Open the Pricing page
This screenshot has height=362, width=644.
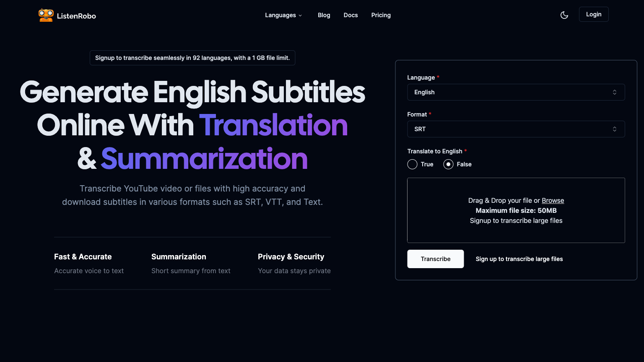tap(381, 15)
